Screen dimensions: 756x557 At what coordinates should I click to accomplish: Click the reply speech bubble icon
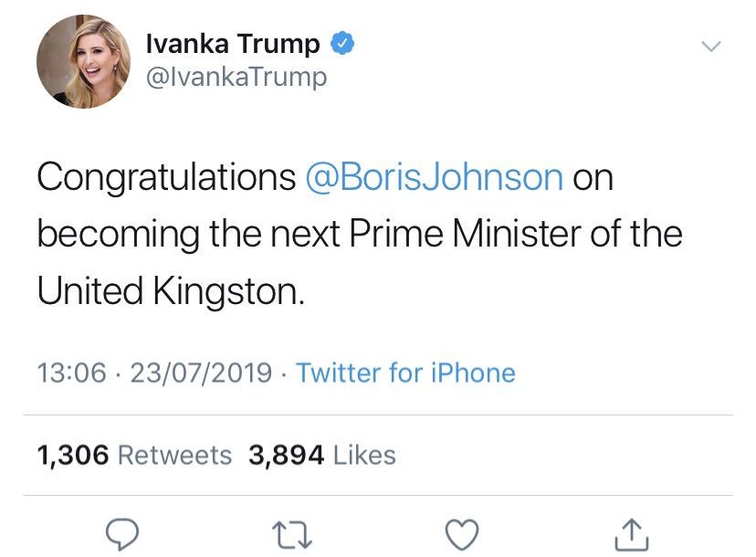[x=123, y=532]
